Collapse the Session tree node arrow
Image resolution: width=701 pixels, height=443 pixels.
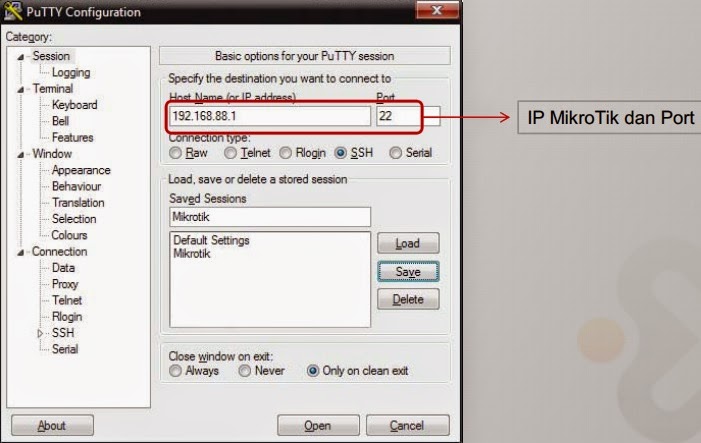21,57
